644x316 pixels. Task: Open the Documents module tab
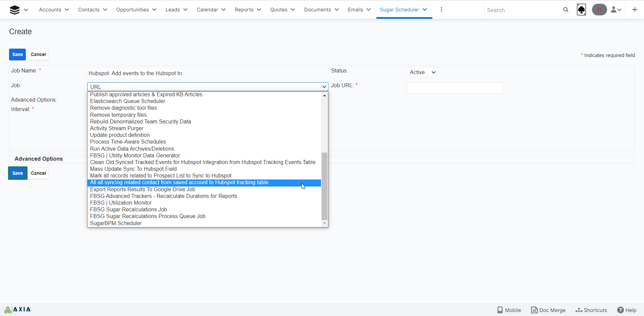coord(318,10)
